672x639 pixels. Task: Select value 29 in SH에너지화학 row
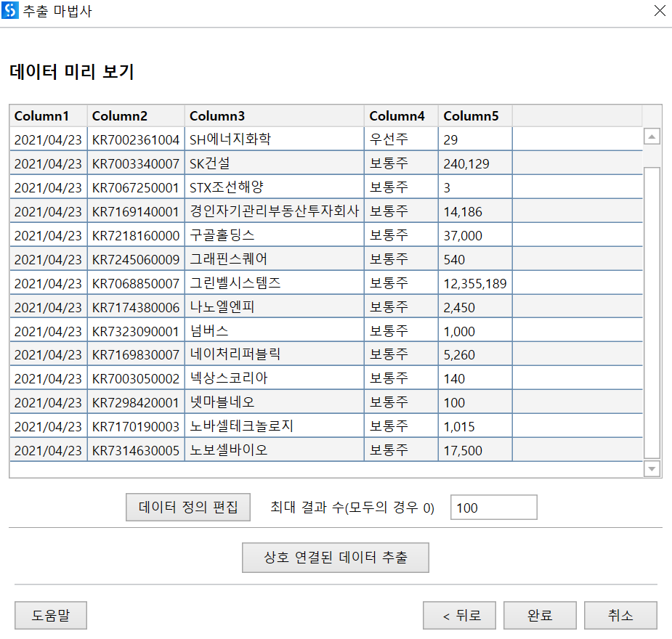(x=475, y=139)
